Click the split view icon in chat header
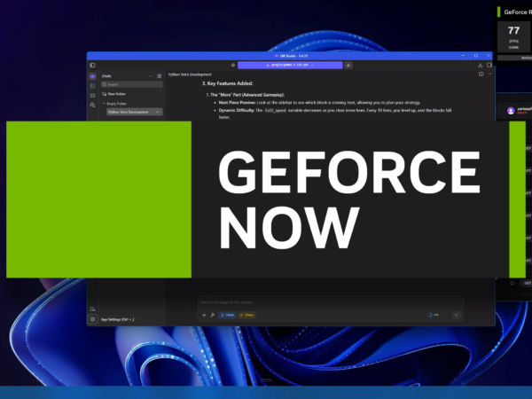This screenshot has height=399, width=532. pyautogui.click(x=481, y=74)
